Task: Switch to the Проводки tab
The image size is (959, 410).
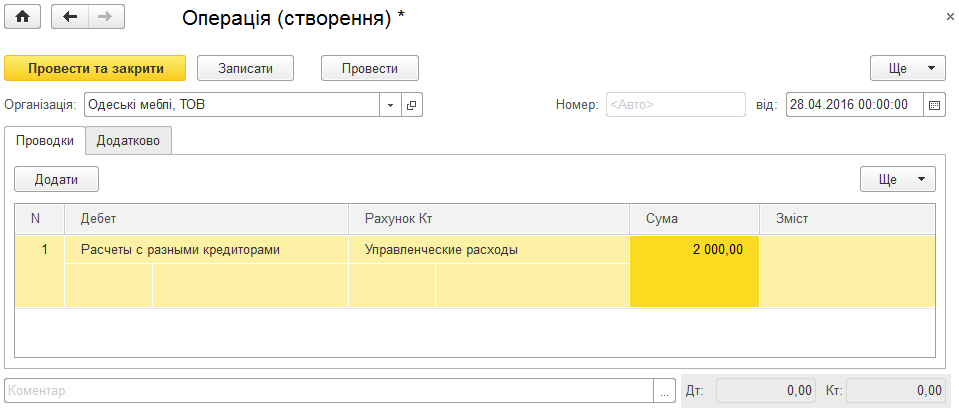Action: click(x=45, y=140)
